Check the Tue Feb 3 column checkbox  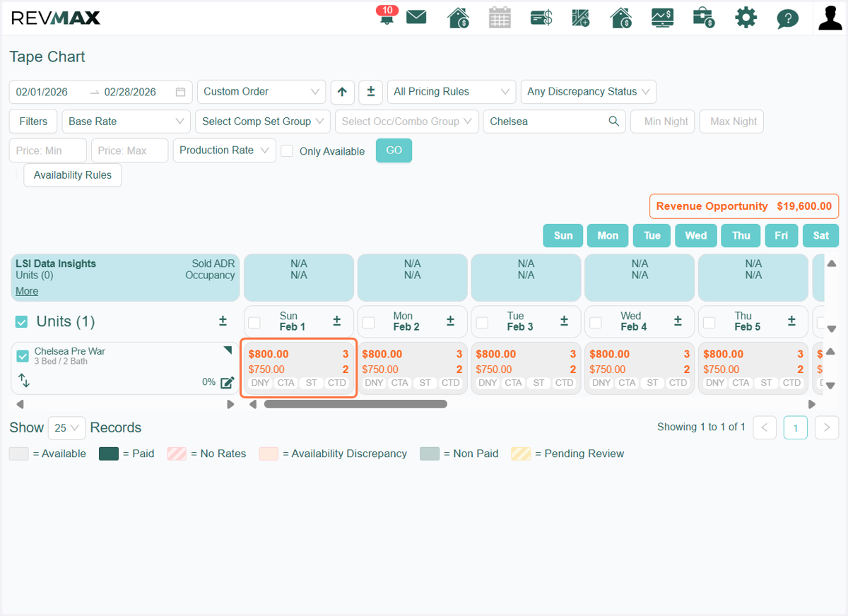point(482,323)
